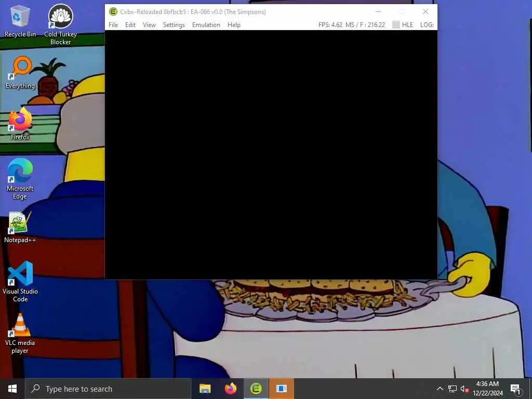532x399 pixels.
Task: Open the View menu in Cxbx-Reloaded
Action: [149, 25]
